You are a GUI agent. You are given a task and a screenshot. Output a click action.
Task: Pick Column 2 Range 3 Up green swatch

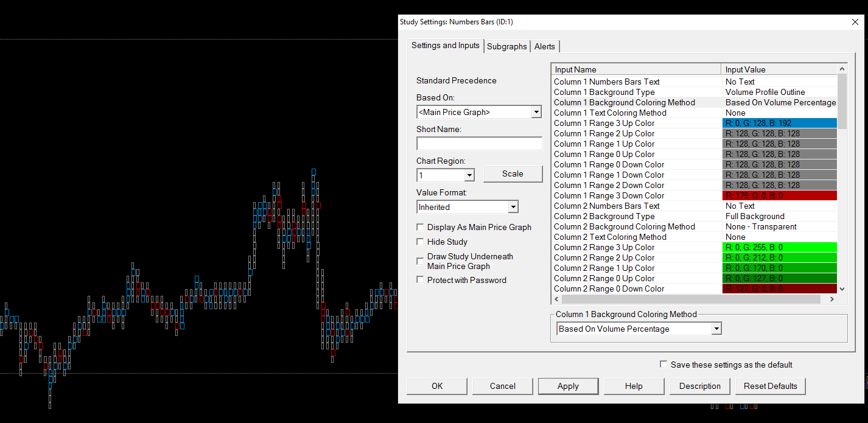click(x=780, y=247)
